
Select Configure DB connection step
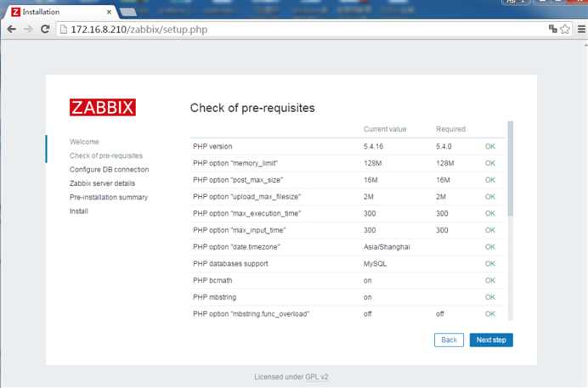point(109,169)
